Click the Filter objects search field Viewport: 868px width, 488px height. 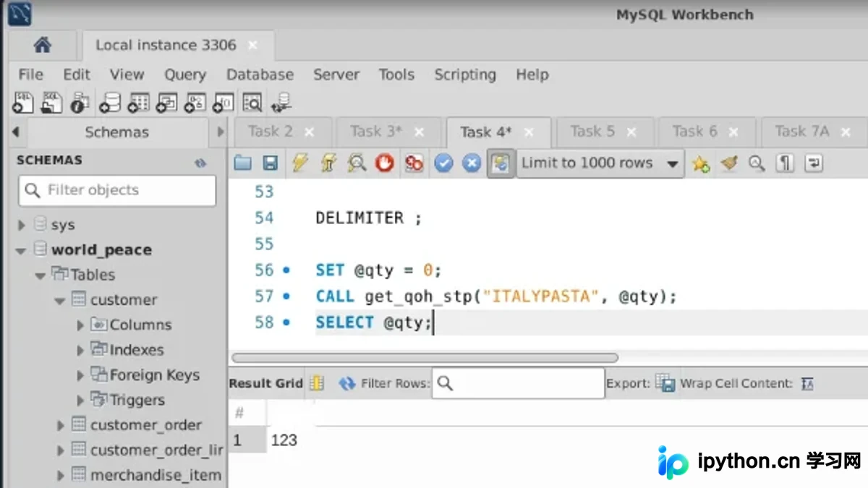click(117, 191)
